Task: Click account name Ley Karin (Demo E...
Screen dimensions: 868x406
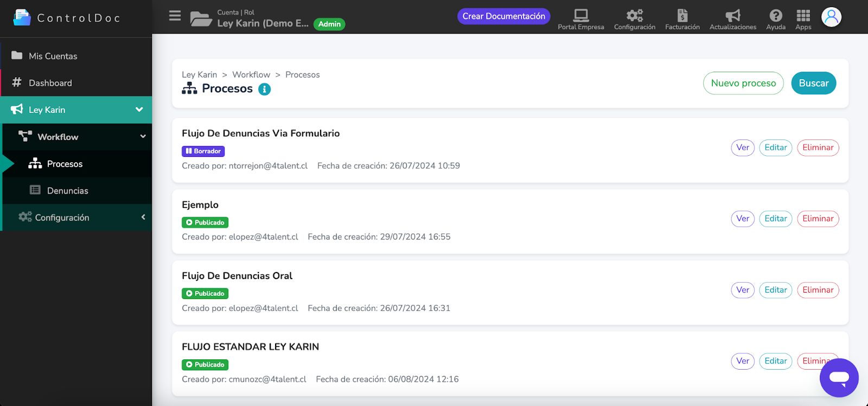Action: pos(263,23)
